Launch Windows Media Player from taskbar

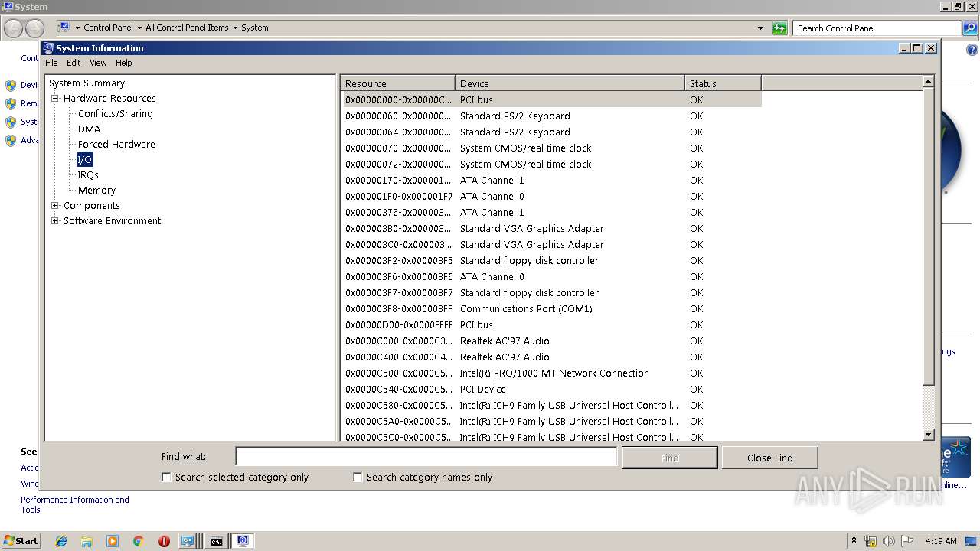113,541
